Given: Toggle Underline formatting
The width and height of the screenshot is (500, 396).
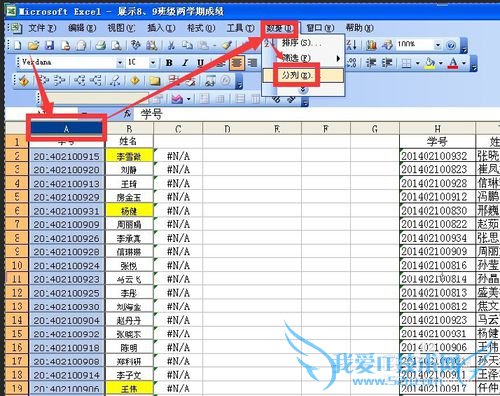Looking at the screenshot, I should click(200, 63).
